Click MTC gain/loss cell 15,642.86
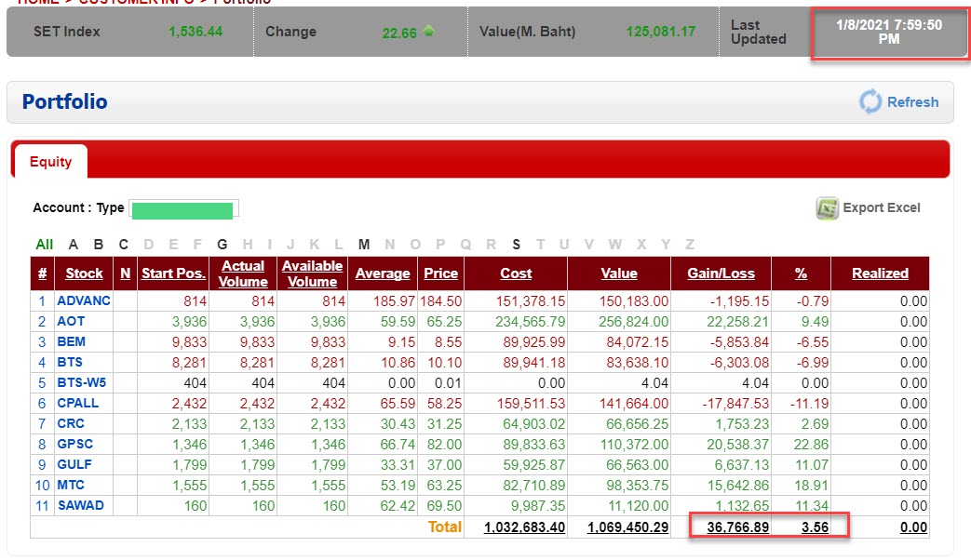Viewport: 971px width, 560px height. pyautogui.click(x=738, y=486)
